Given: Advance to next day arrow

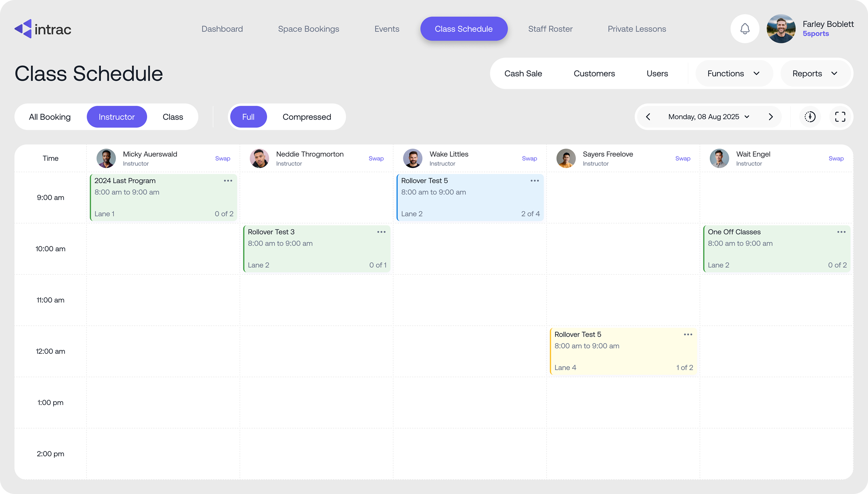Looking at the screenshot, I should click(771, 117).
